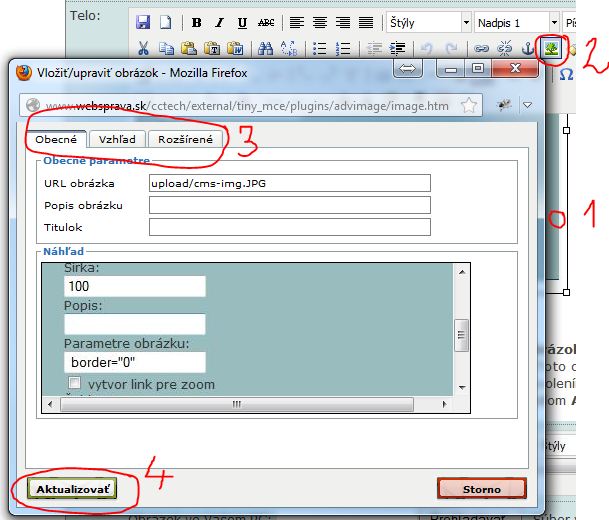Click preview horizontal scrollbar left arrow
609x520 pixels.
pyautogui.click(x=50, y=404)
